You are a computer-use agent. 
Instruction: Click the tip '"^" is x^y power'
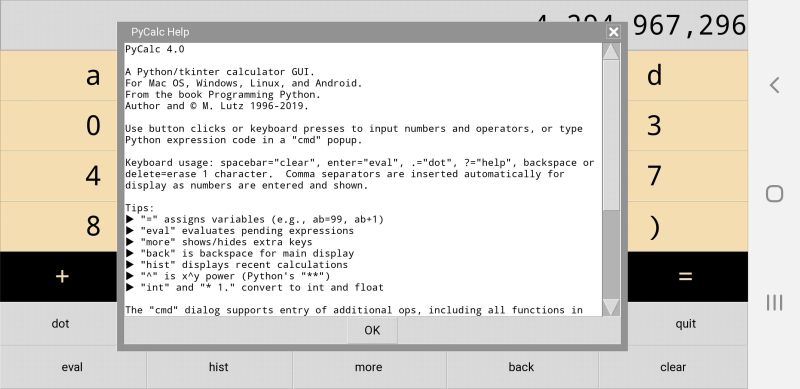(x=228, y=276)
